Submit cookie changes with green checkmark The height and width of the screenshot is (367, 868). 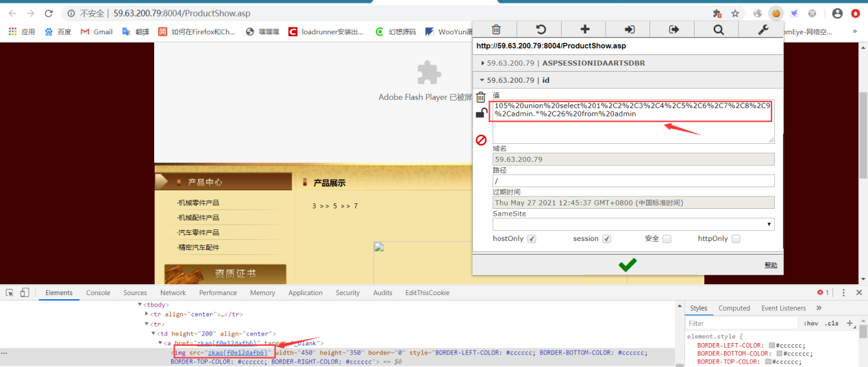[x=628, y=264]
